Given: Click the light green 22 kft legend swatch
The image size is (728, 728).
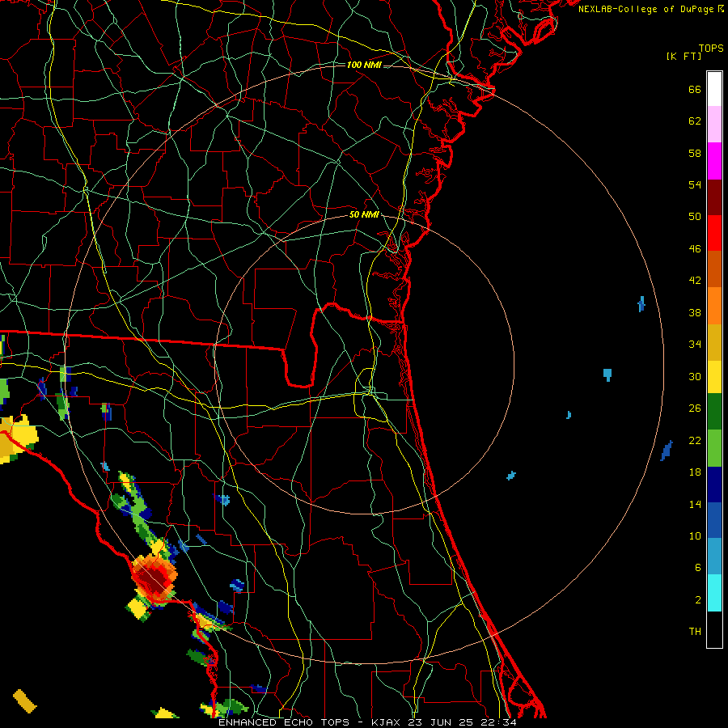Looking at the screenshot, I should [x=714, y=448].
